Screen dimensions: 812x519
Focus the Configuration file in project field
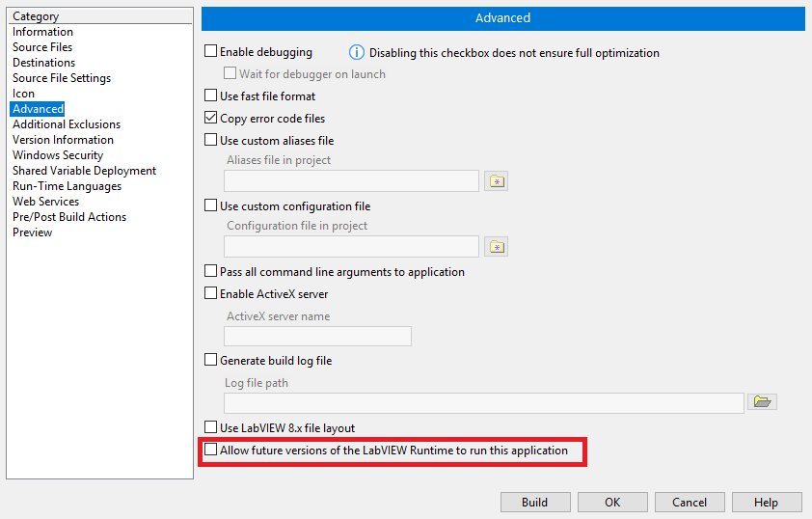click(x=351, y=247)
